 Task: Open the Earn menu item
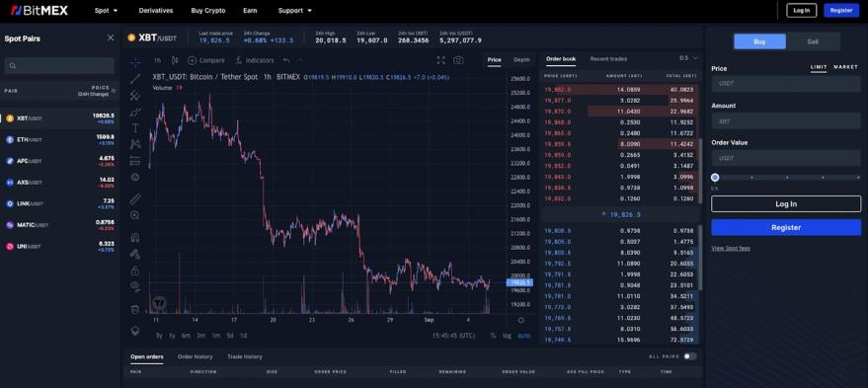[x=250, y=11]
